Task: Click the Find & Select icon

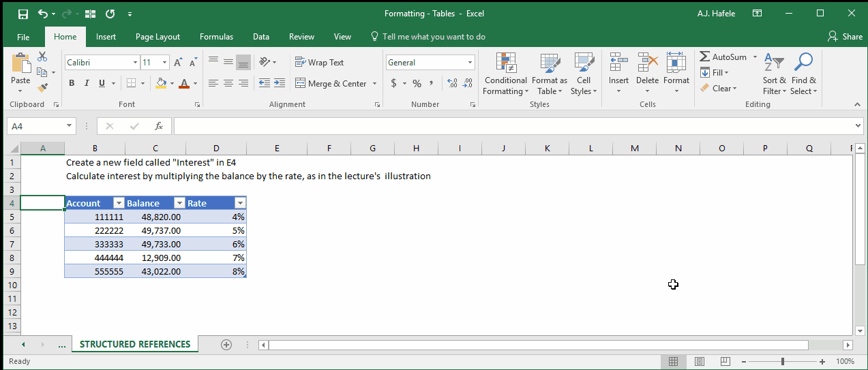Action: [803, 63]
